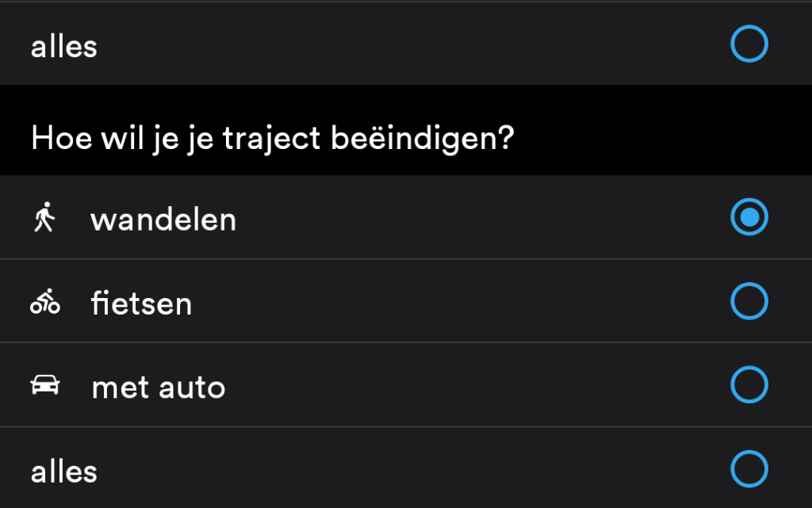Viewport: 812px width, 508px height.
Task: Click the fietsen text label
Action: coord(141,304)
